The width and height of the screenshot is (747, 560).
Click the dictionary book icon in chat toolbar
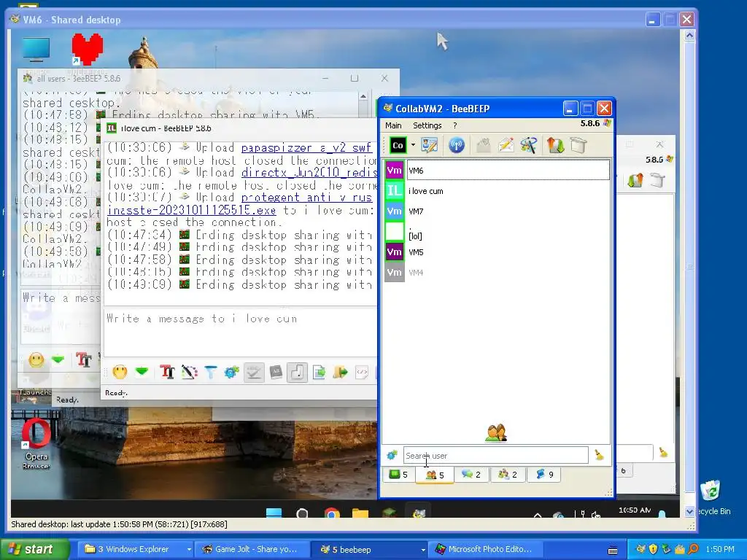[x=275, y=372]
